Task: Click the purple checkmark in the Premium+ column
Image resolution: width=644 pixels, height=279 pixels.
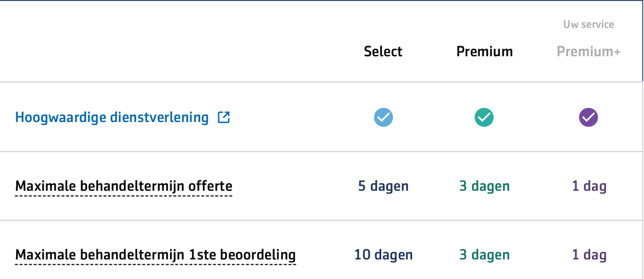Action: (588, 117)
